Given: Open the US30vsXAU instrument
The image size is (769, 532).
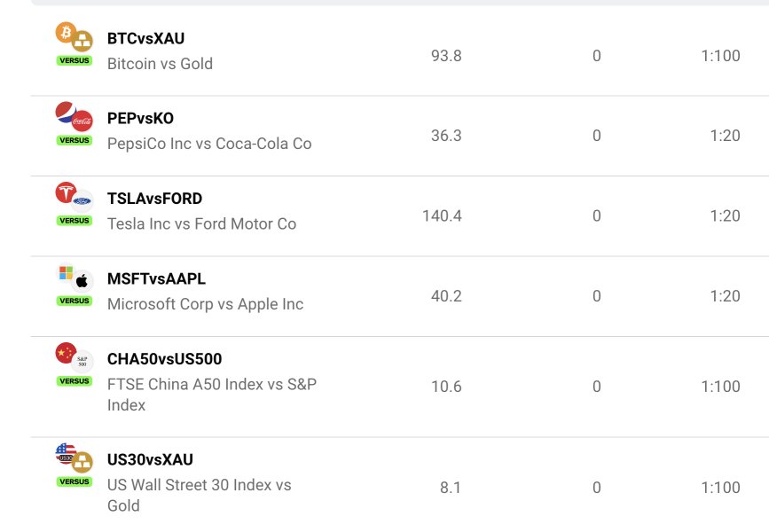Looking at the screenshot, I should tap(150, 459).
